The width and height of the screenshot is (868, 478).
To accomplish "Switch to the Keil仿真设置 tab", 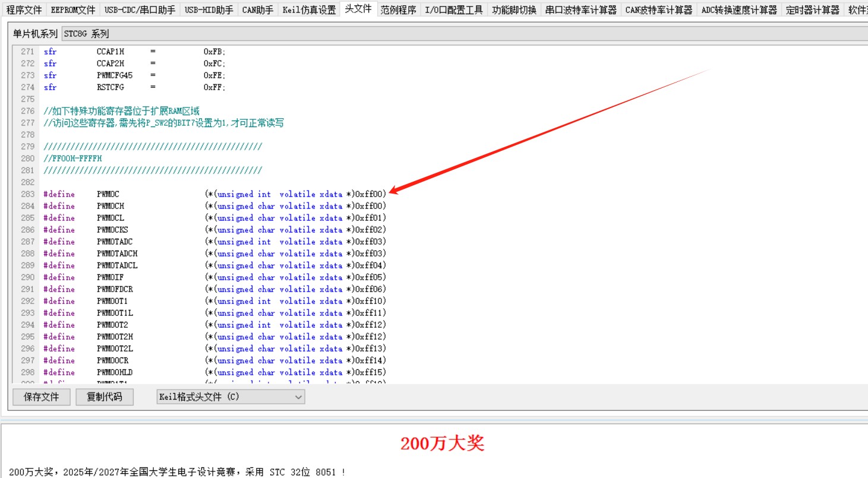I will pyautogui.click(x=309, y=10).
